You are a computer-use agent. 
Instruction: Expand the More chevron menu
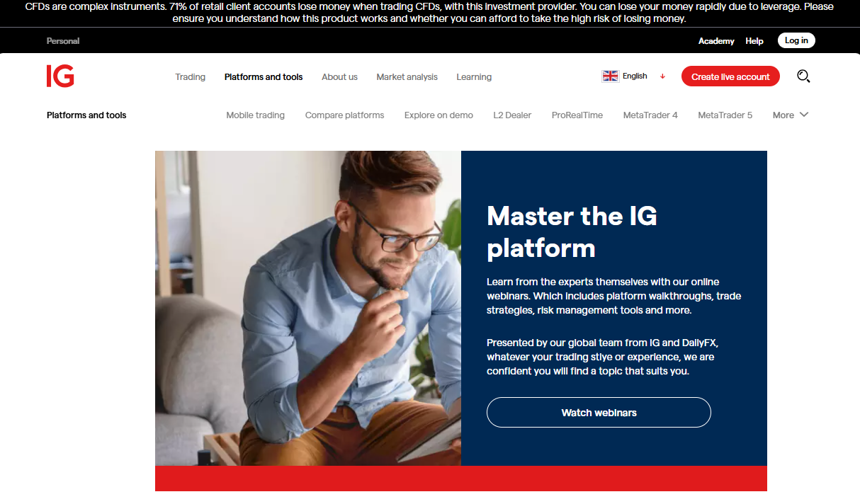(803, 115)
